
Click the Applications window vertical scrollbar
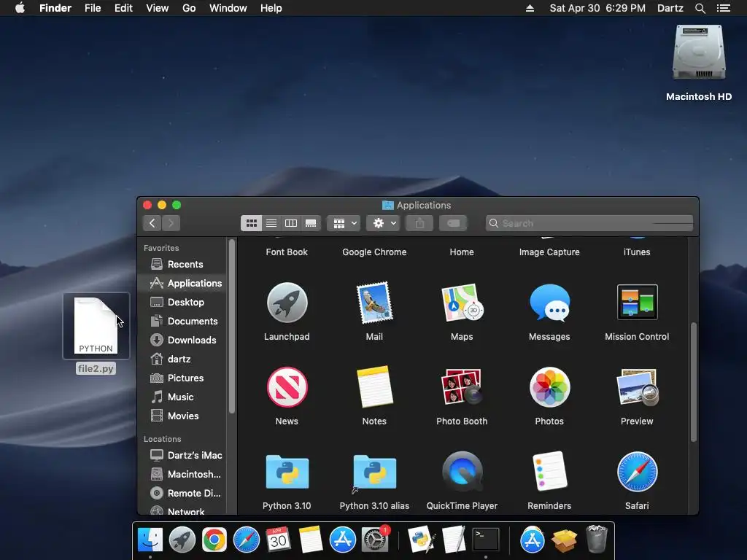tap(694, 382)
